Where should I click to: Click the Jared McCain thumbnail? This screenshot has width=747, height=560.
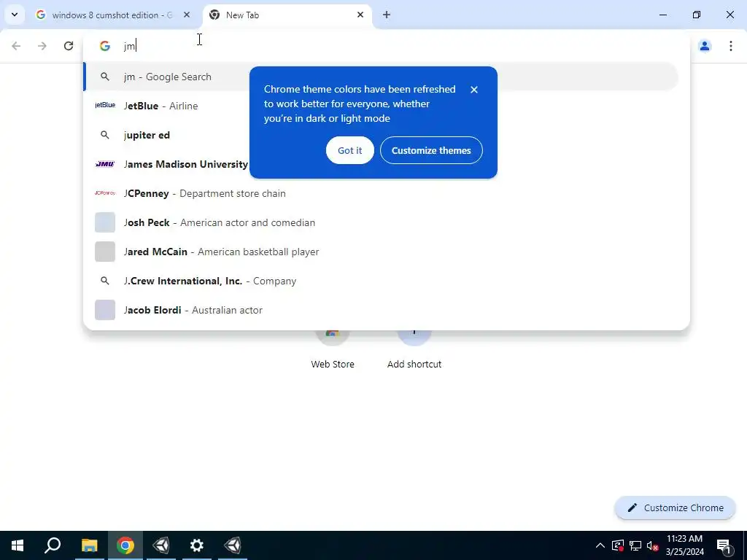105,252
